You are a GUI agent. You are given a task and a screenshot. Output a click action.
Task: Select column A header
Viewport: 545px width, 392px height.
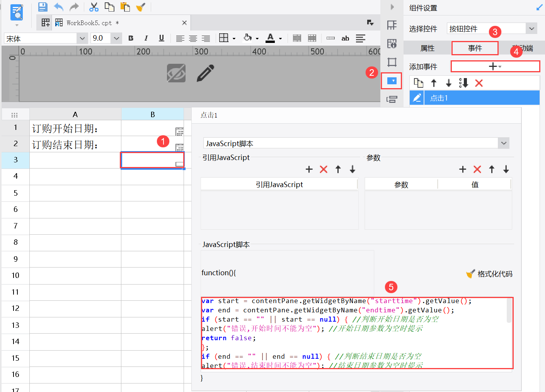pos(75,114)
